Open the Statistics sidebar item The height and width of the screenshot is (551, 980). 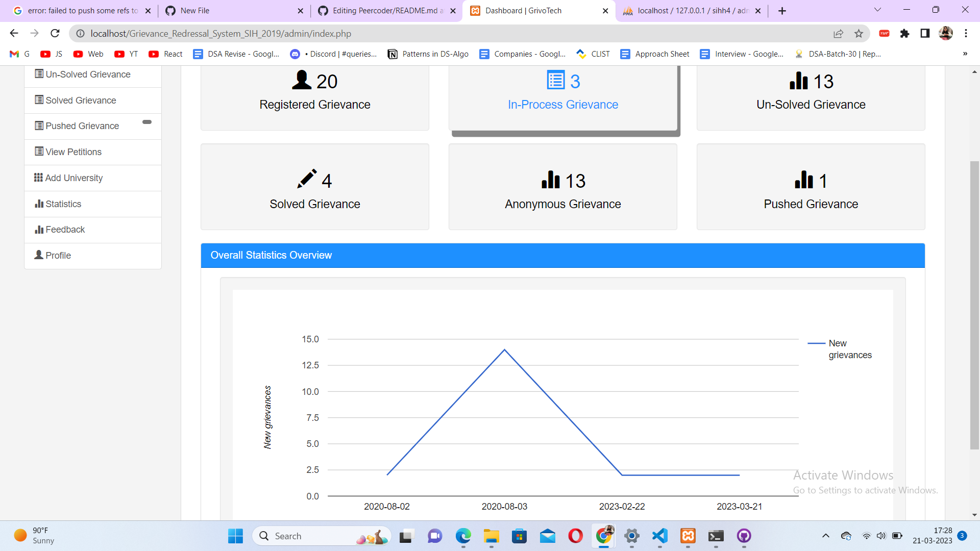[x=63, y=204]
